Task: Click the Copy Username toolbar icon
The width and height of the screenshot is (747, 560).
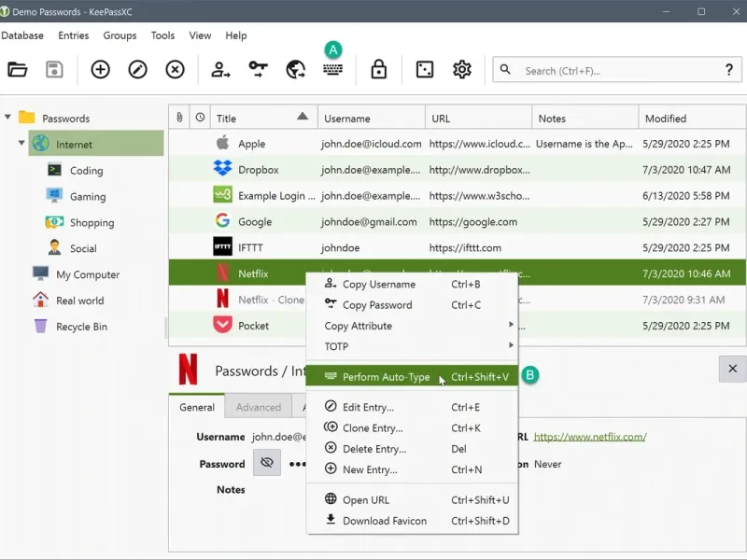Action: tap(220, 69)
